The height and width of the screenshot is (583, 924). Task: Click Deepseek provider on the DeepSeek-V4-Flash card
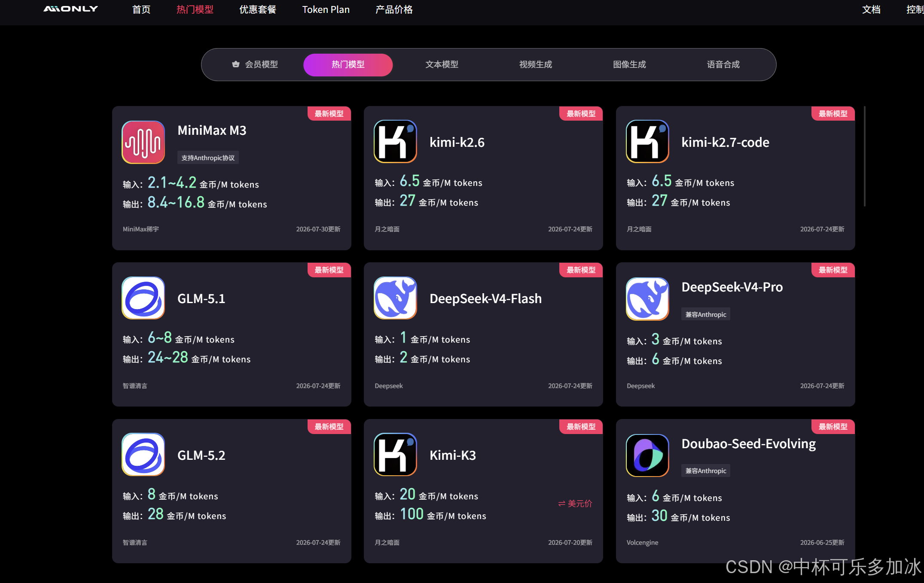389,386
